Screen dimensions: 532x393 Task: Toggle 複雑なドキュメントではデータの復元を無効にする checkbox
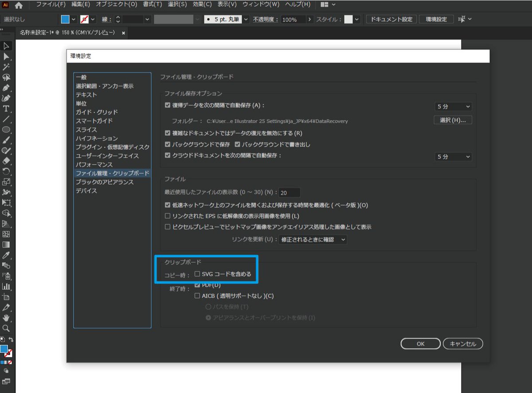[168, 133]
